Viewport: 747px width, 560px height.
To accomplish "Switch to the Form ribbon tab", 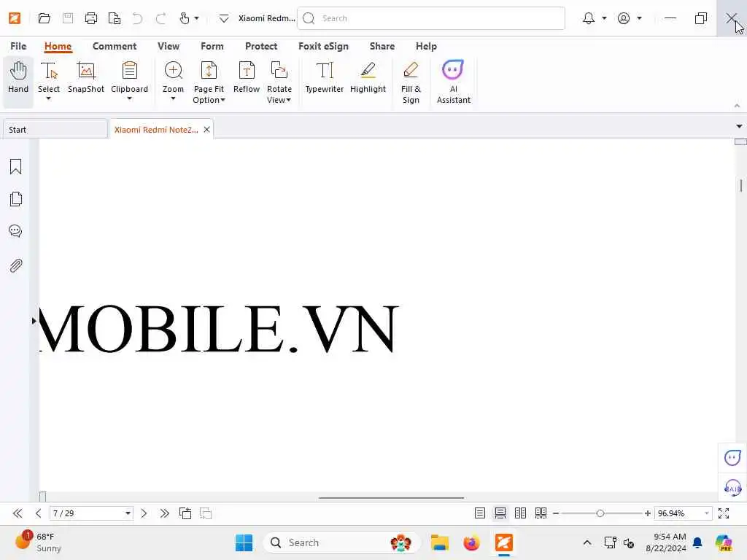I will coord(212,46).
